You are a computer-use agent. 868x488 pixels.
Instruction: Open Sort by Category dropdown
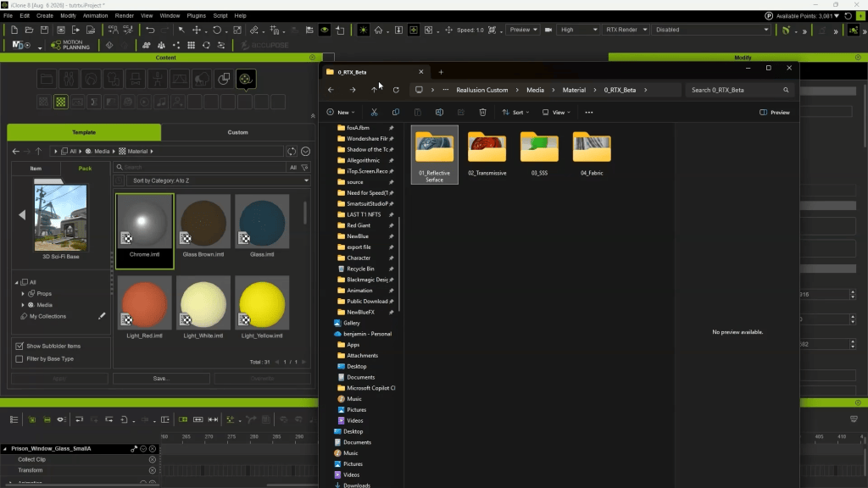[220, 180]
